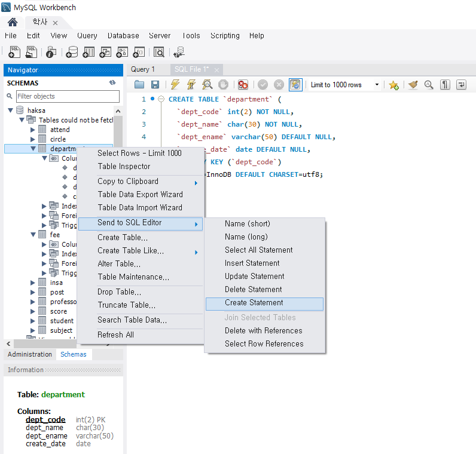
Task: Close the 학사 connection tab
Action: coord(55,23)
